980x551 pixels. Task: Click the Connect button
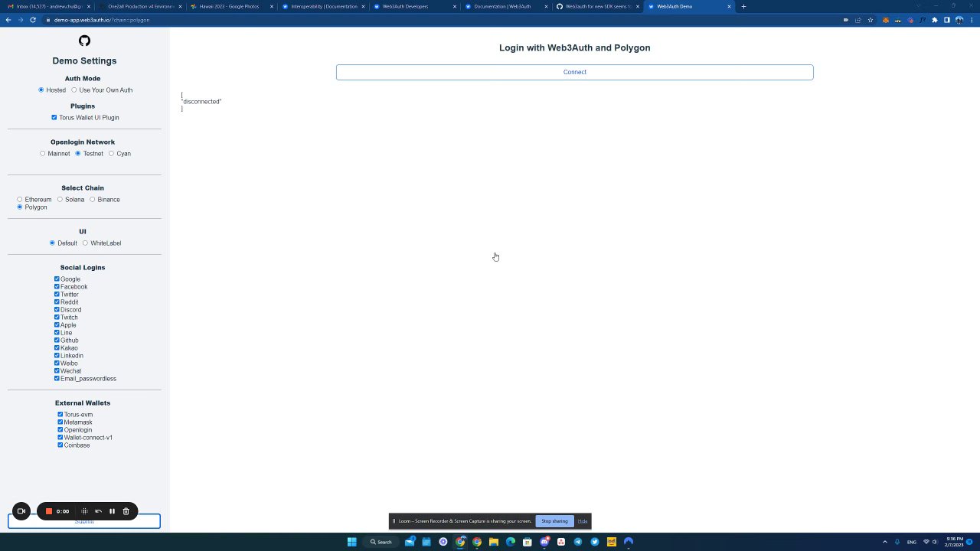pos(574,72)
